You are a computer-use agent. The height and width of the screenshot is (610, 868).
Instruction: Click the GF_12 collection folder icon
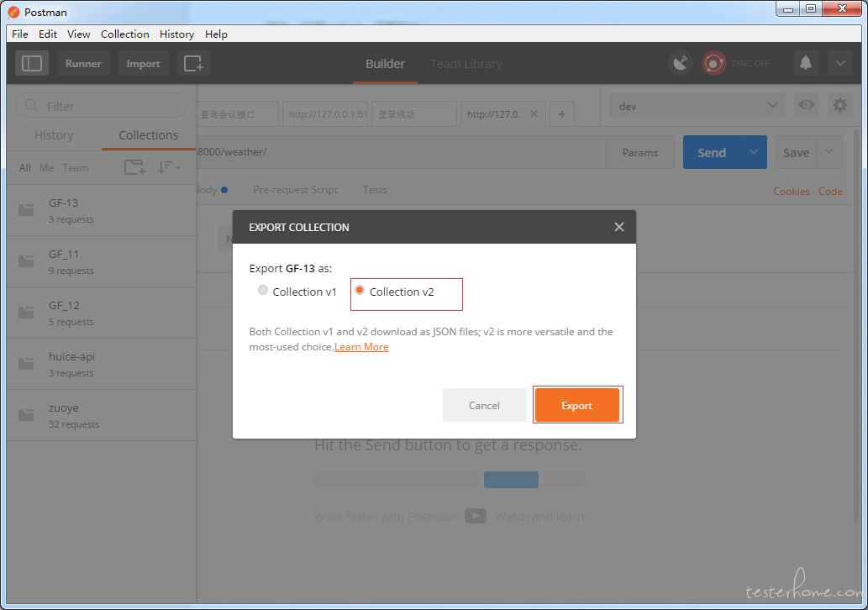pyautogui.click(x=26, y=313)
